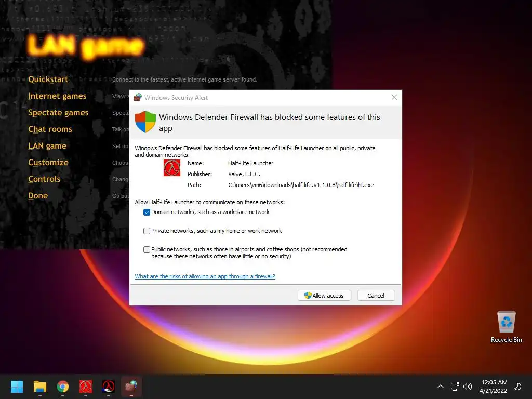Open notifications moon icon

tap(518, 387)
